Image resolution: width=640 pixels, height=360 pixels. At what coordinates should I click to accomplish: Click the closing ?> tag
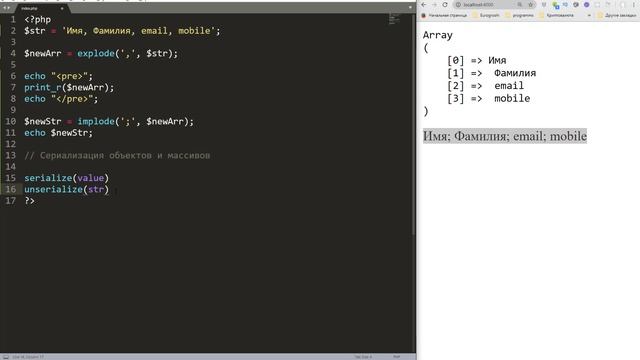pos(29,201)
